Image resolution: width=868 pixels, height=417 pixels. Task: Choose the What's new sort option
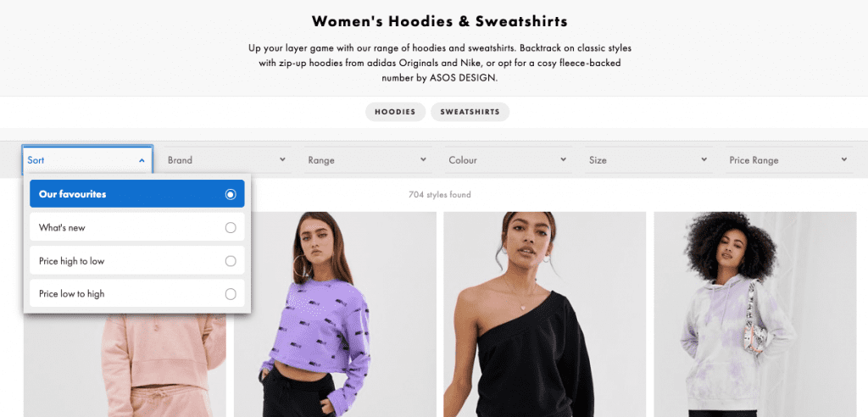point(137,227)
